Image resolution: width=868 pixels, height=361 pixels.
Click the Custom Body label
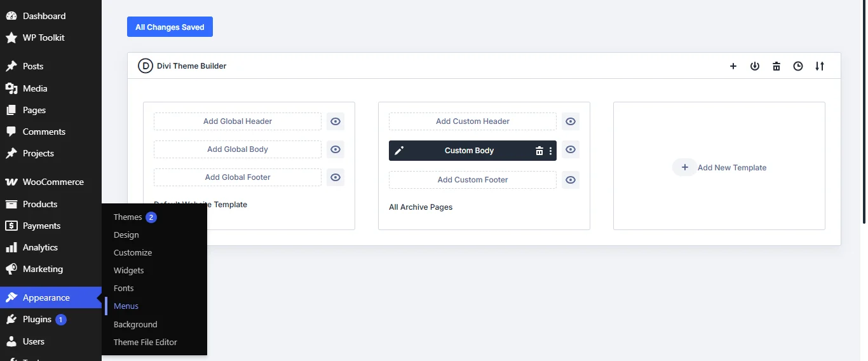coord(469,151)
